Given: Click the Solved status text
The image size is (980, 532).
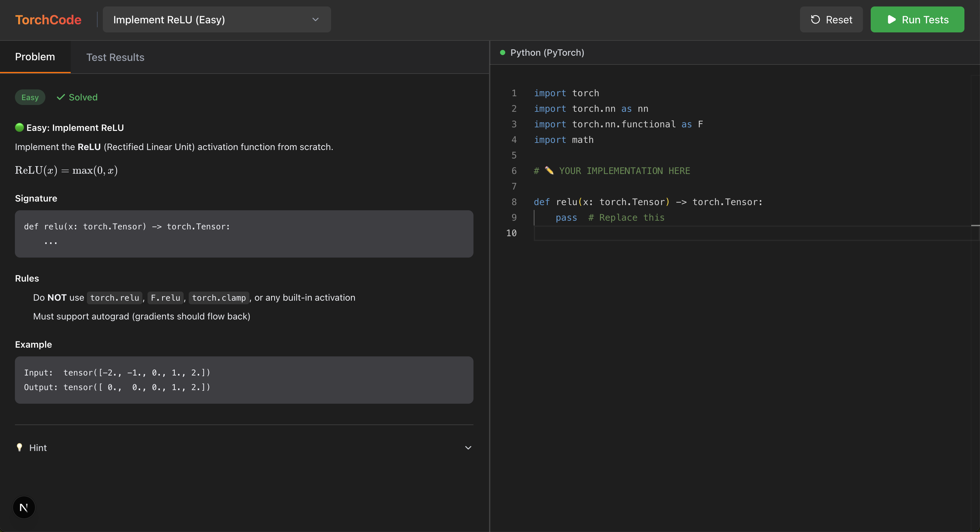Looking at the screenshot, I should pos(83,97).
